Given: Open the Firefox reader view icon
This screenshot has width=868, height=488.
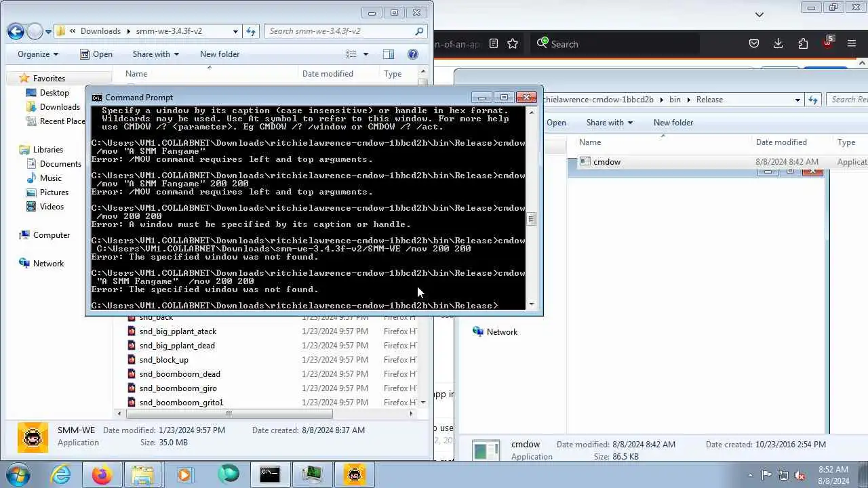Looking at the screenshot, I should pyautogui.click(x=494, y=43).
